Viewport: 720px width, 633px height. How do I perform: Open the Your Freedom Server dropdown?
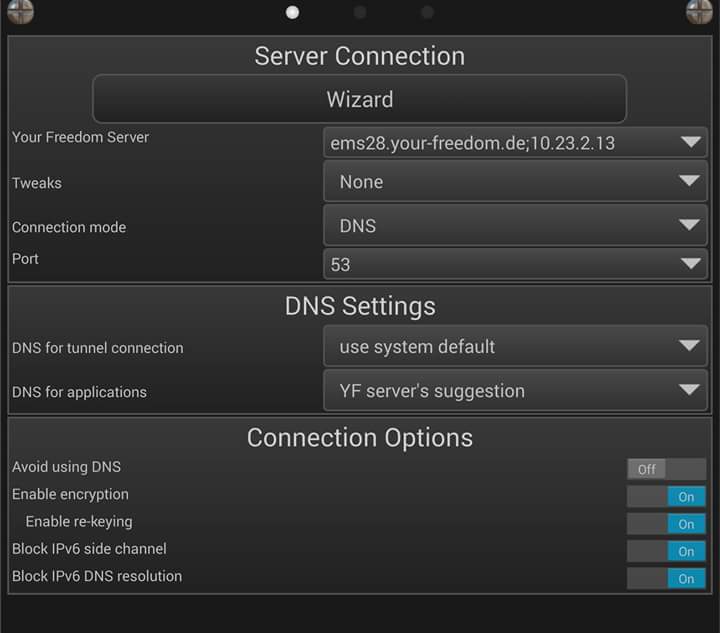tap(515, 143)
